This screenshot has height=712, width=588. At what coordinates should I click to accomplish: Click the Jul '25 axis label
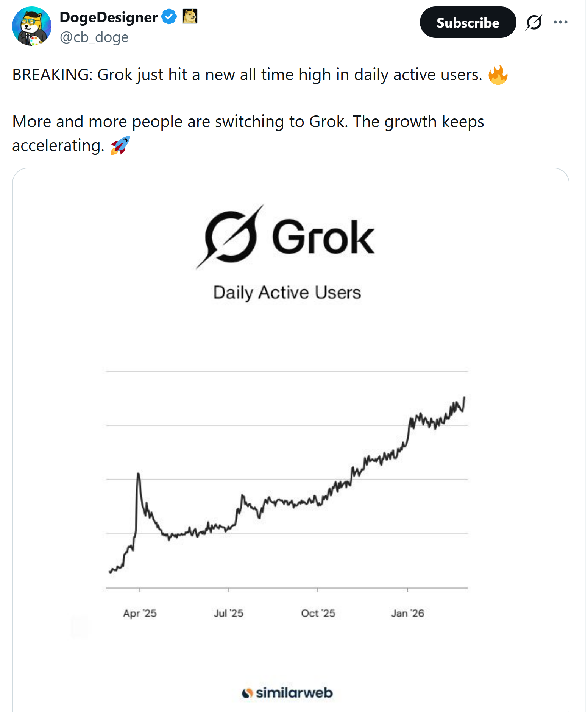click(x=228, y=613)
